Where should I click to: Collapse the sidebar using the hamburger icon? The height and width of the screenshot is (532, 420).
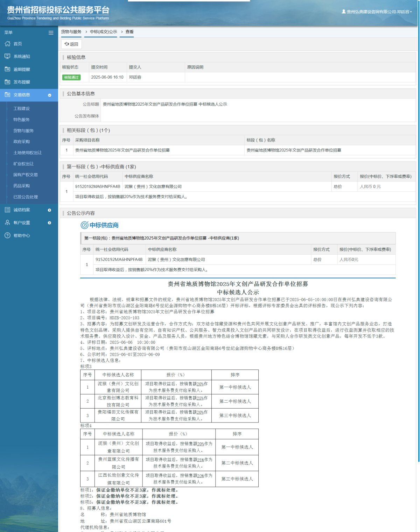pyautogui.click(x=50, y=32)
